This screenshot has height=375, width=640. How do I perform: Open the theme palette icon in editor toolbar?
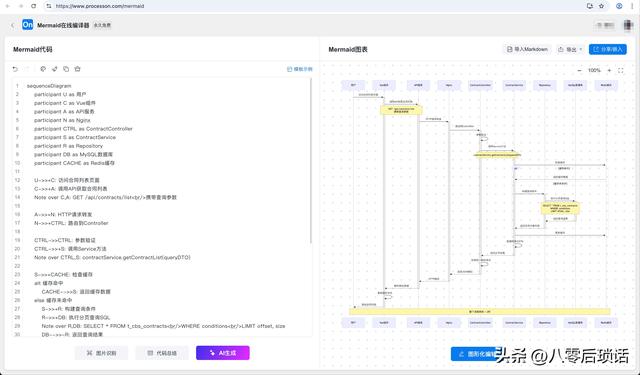tap(43, 69)
